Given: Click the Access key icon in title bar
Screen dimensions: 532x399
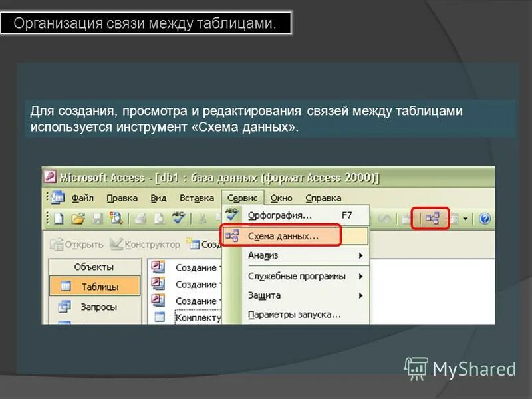Looking at the screenshot, I should tap(50, 177).
